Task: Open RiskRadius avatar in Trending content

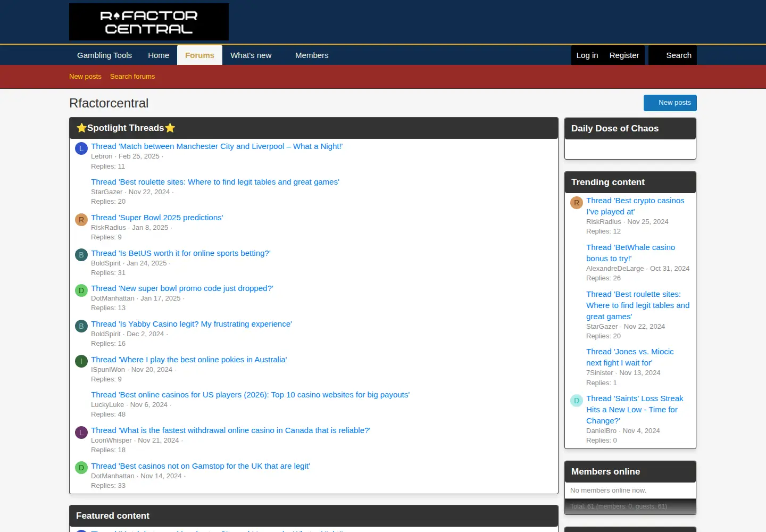Action: (577, 203)
